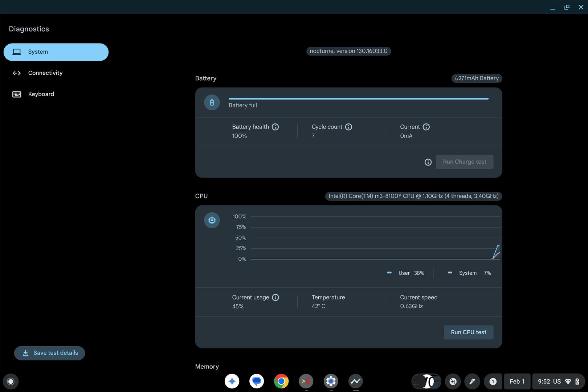Click the Current info icon in Battery
The height and width of the screenshot is (392, 588).
click(x=426, y=127)
